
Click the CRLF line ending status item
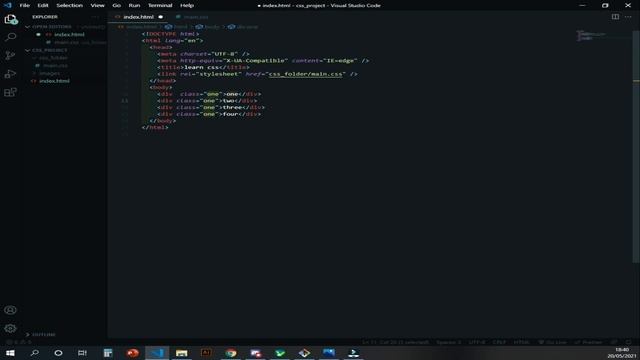(x=499, y=342)
